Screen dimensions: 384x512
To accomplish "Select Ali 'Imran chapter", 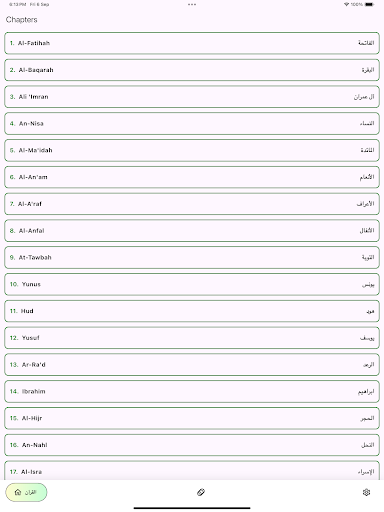I will point(192,97).
